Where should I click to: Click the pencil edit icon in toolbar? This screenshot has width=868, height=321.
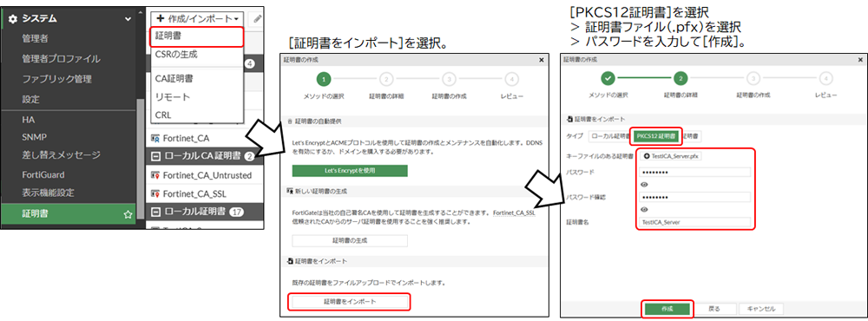point(258,19)
